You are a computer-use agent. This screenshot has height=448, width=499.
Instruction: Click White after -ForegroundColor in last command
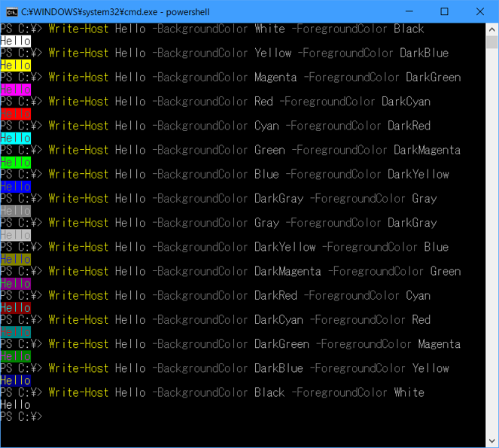click(x=409, y=392)
